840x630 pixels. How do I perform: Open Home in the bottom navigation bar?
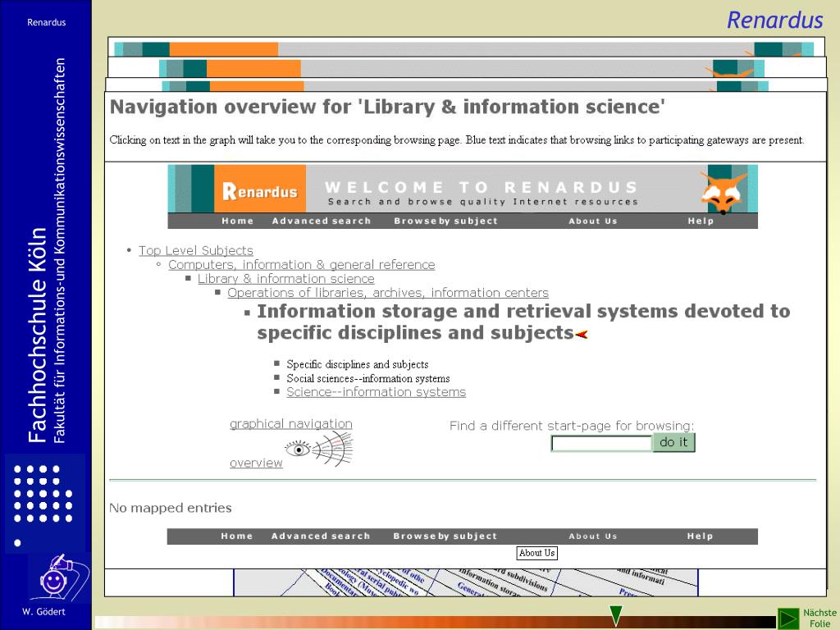point(237,536)
